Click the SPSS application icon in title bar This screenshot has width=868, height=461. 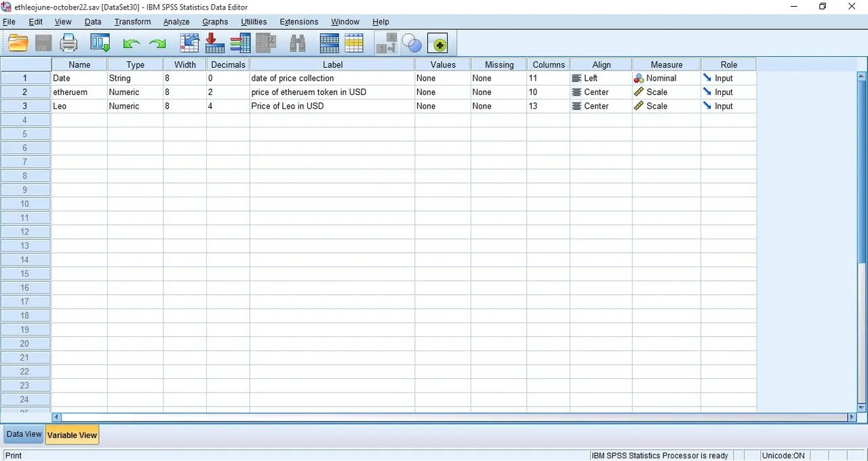tap(7, 7)
